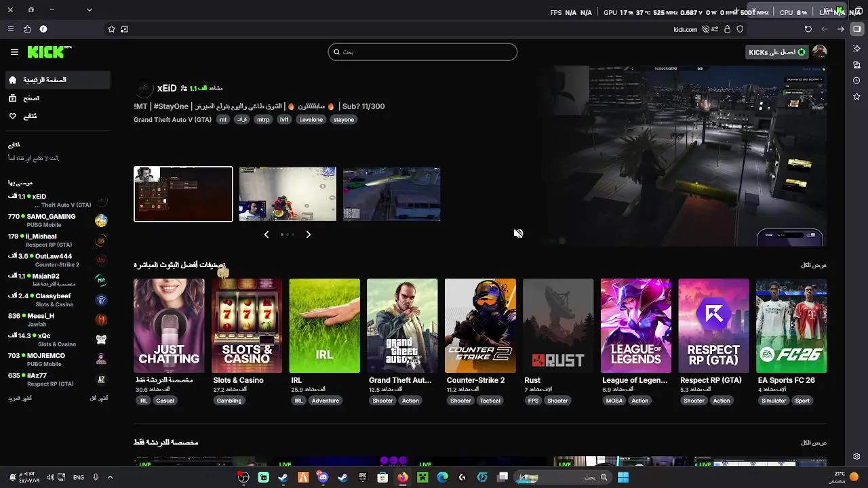The width and height of the screenshot is (868, 488).
Task: Click the get KICKs button
Action: 777,52
